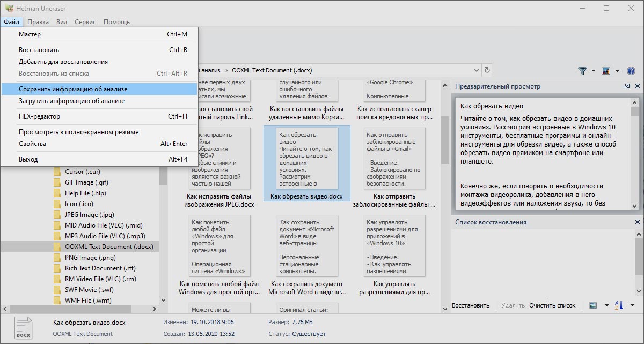Close the Список восстановления panel

pyautogui.click(x=637, y=222)
